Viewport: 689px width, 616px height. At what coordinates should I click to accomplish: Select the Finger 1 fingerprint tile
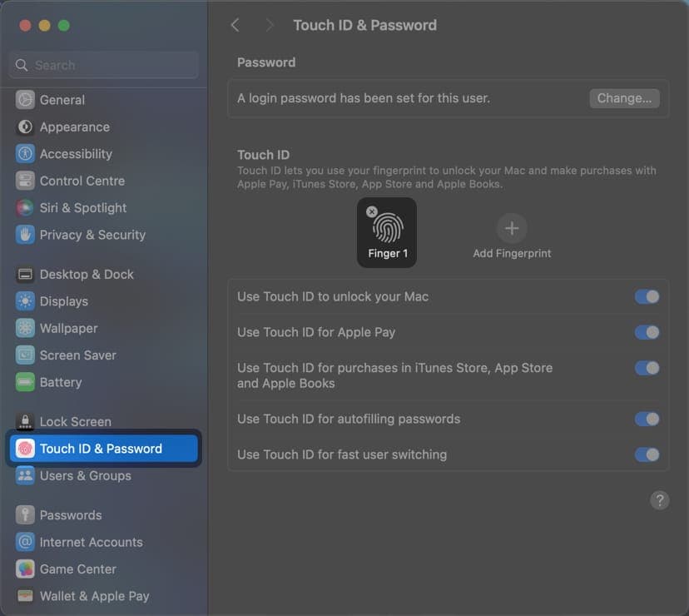[x=387, y=232]
